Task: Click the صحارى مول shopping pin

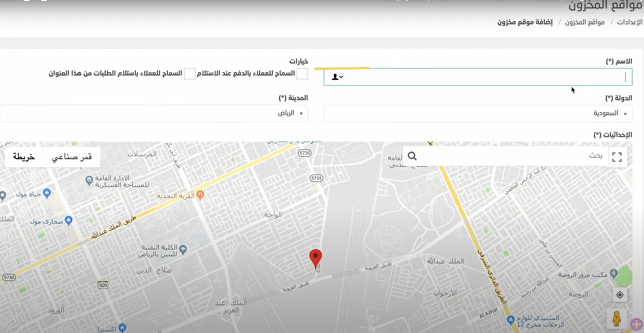Action: pos(68,220)
